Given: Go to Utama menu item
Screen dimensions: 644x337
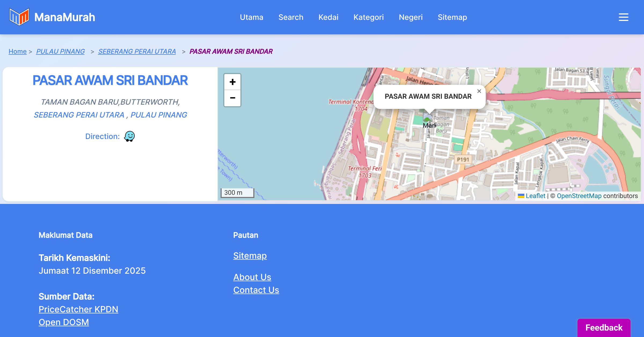Looking at the screenshot, I should click(x=251, y=17).
